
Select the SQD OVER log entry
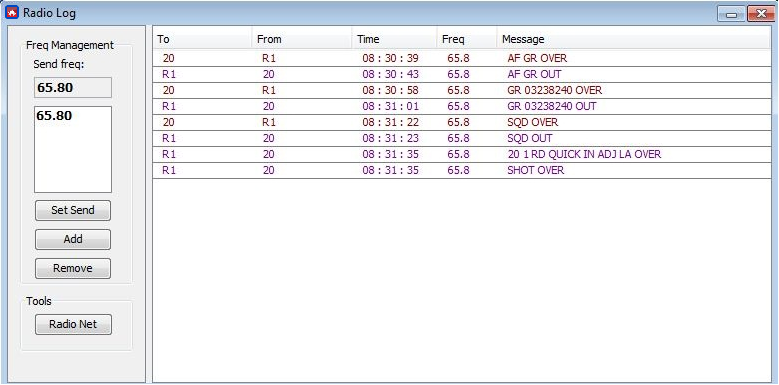(x=462, y=122)
